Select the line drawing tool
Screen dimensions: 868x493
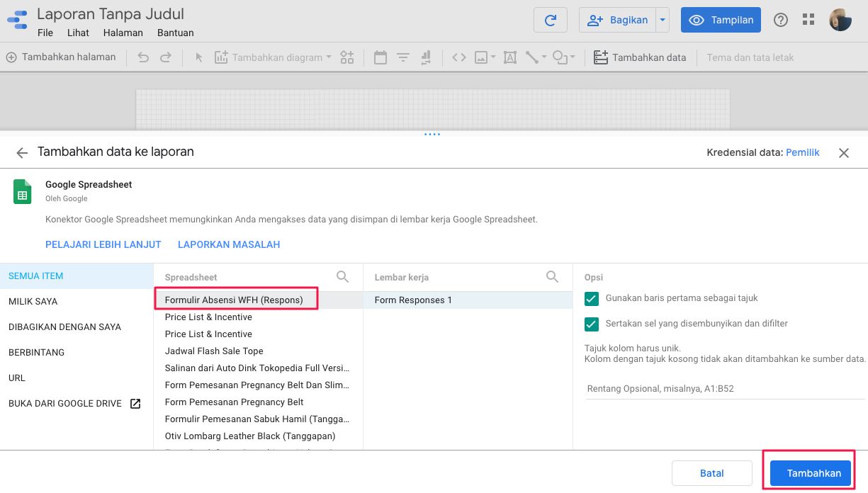pyautogui.click(x=531, y=57)
